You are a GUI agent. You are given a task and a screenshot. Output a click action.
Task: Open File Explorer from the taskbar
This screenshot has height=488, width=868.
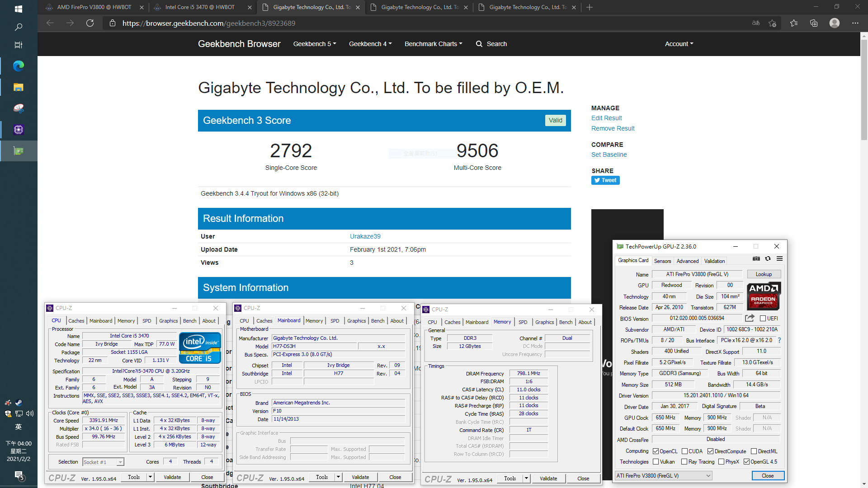[x=19, y=87]
